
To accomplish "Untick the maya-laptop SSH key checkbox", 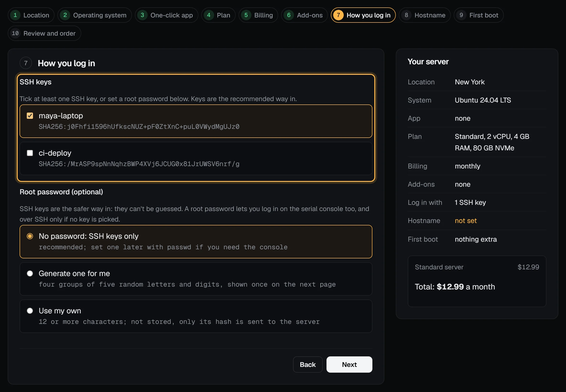I will point(30,116).
